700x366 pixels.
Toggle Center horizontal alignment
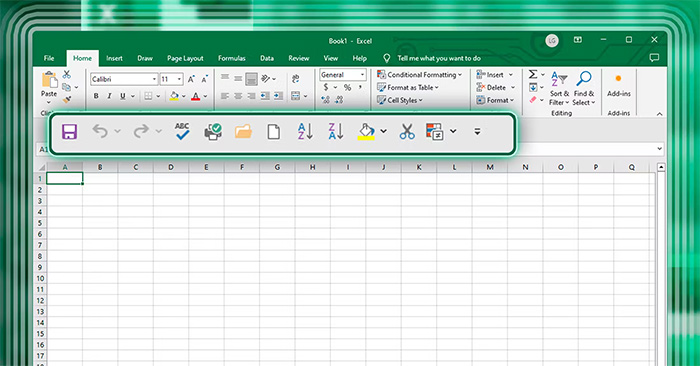tap(238, 96)
